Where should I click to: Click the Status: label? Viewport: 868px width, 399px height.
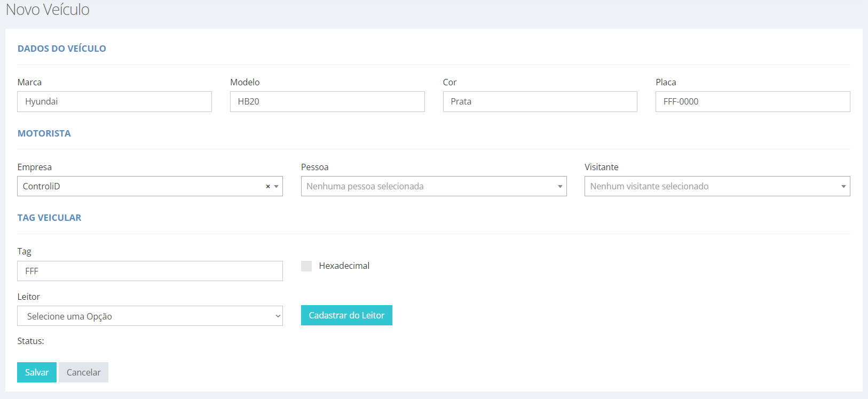coord(30,341)
